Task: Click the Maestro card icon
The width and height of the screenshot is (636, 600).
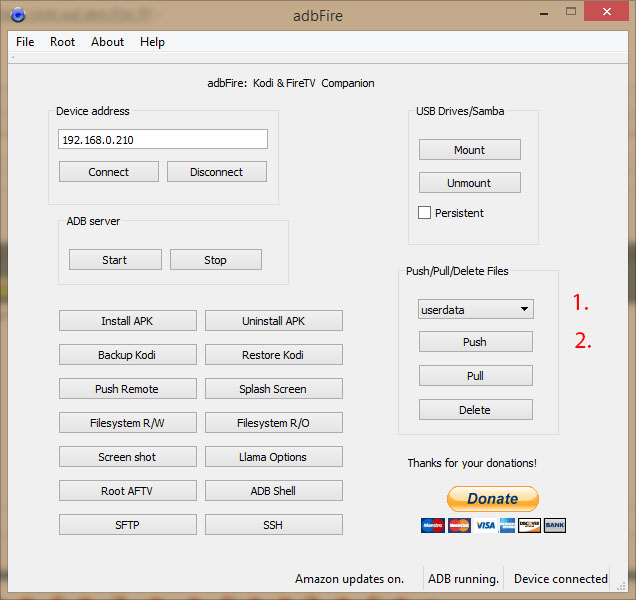Action: click(x=433, y=525)
